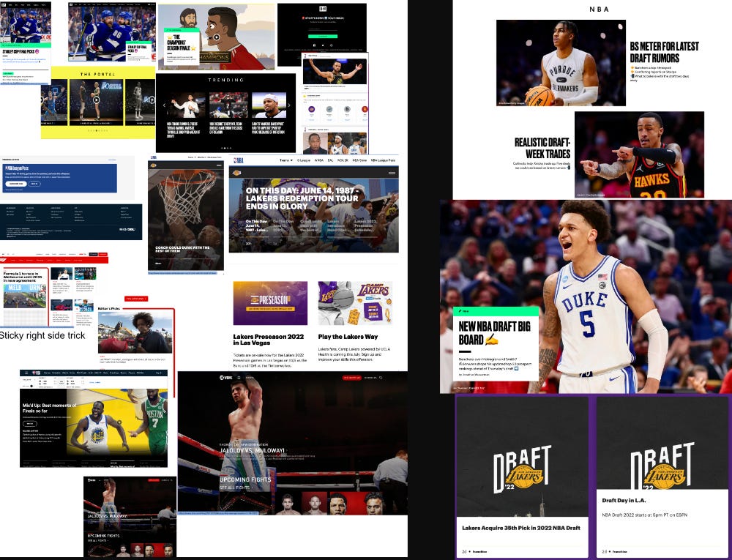This screenshot has height=560, width=732.
Task: Select the 'Sticky right side trick' text note
Action: (x=42, y=335)
